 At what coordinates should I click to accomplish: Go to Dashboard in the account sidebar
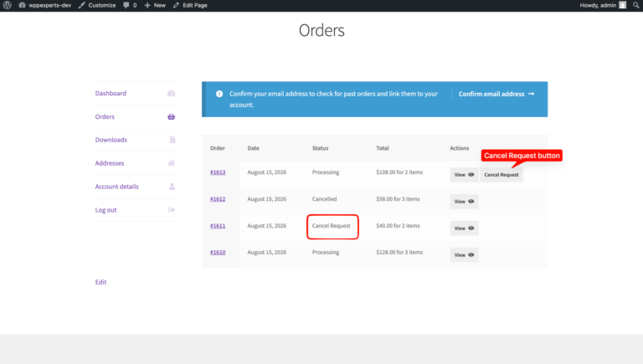(111, 94)
